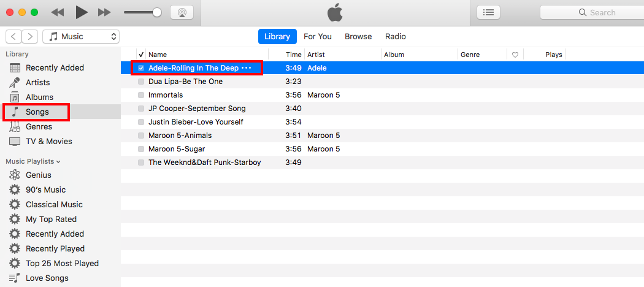Switch to the Library tab

click(x=277, y=37)
